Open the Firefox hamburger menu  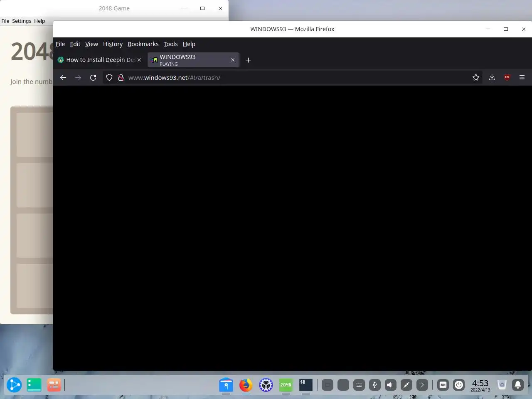point(522,77)
